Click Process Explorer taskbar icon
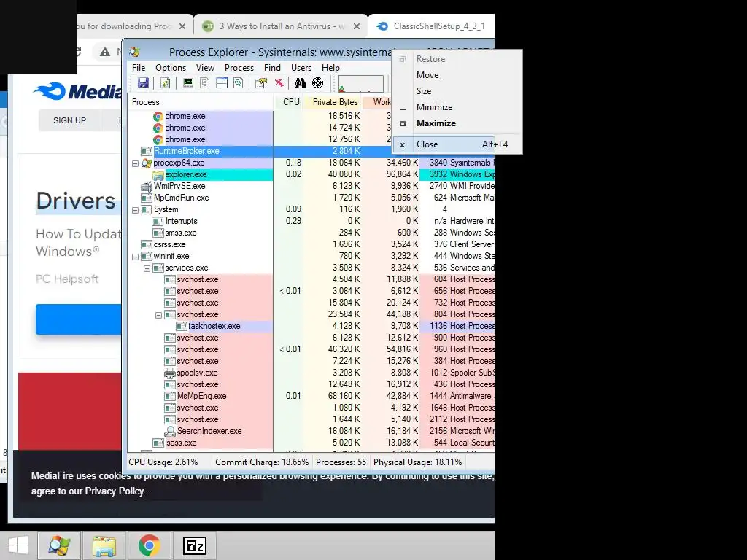This screenshot has height=560, width=747. 59,545
